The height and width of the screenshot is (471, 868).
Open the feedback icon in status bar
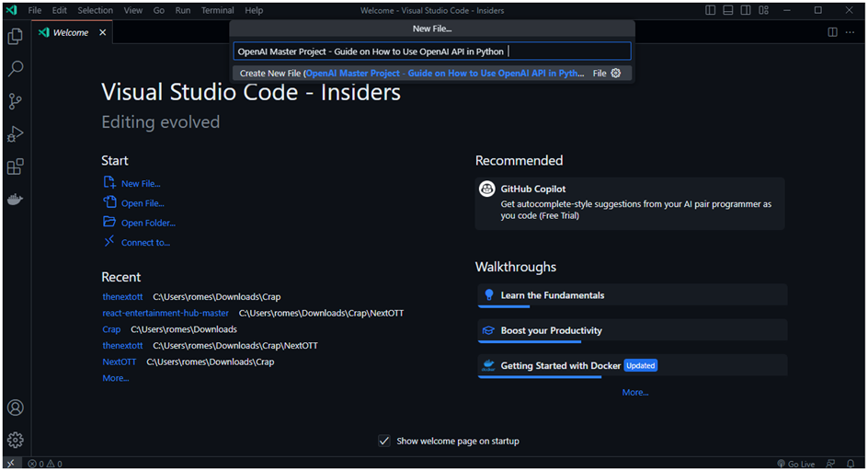click(830, 464)
